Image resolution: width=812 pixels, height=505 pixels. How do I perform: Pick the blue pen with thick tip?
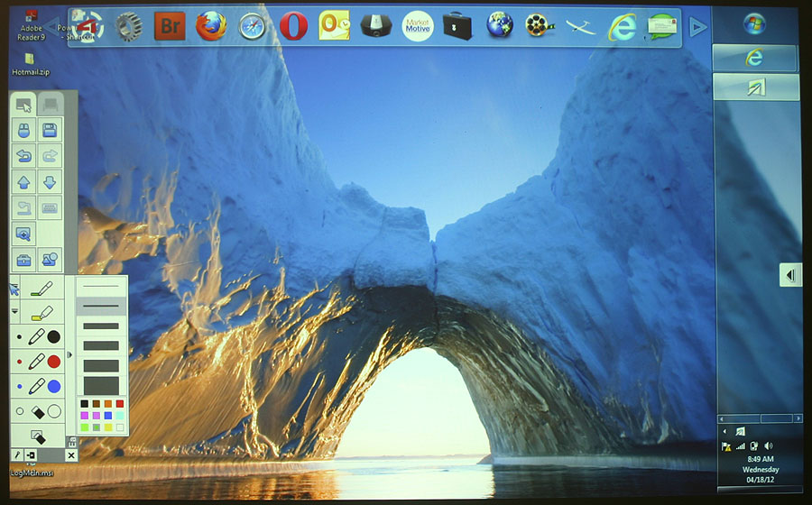pyautogui.click(x=54, y=386)
